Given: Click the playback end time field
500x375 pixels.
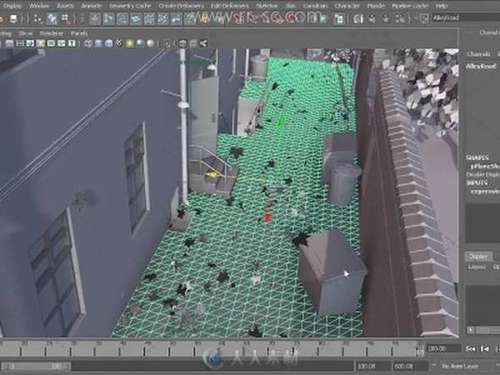Looking at the screenshot, I should point(373,366).
